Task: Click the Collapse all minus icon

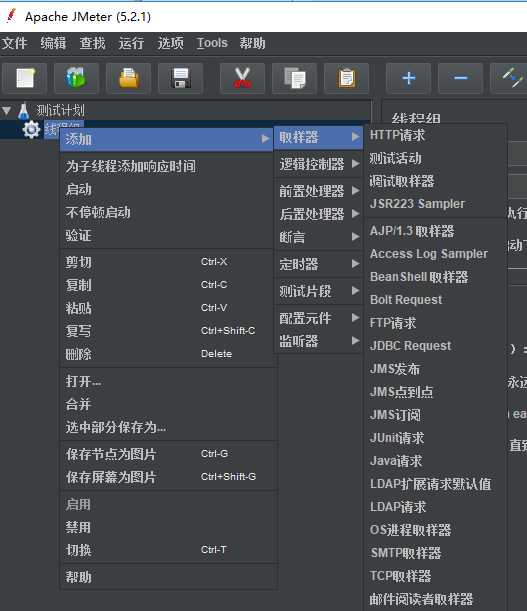Action: point(460,78)
